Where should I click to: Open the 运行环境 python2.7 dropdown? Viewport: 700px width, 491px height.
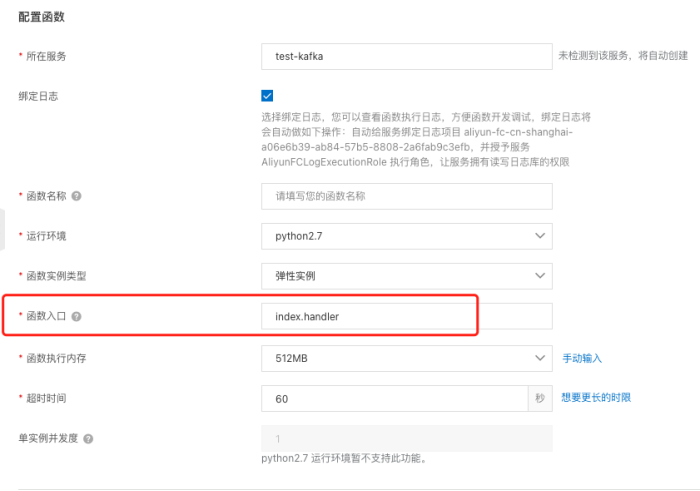406,236
